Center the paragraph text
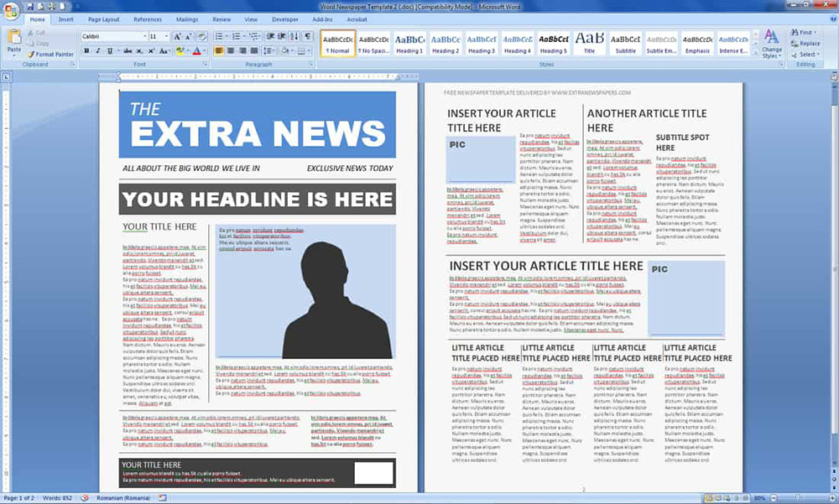The height and width of the screenshot is (504, 839). coord(231,51)
